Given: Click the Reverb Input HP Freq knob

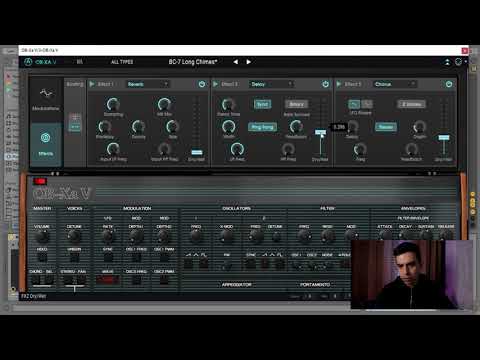Looking at the screenshot, I should [x=164, y=149].
